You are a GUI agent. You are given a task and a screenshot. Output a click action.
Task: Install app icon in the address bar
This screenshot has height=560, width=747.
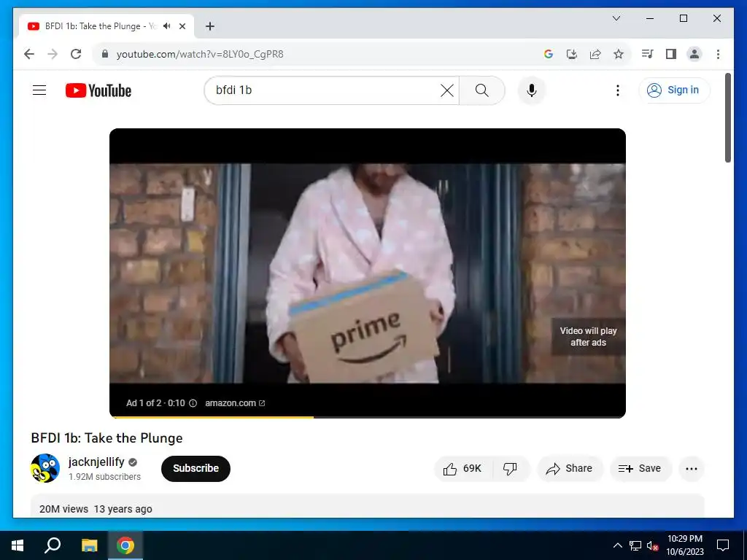coord(572,54)
